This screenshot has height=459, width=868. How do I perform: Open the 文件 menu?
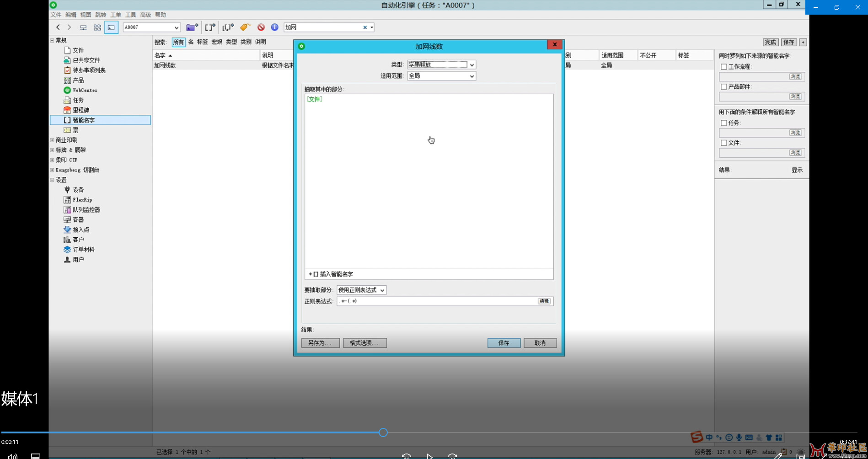[x=56, y=15]
